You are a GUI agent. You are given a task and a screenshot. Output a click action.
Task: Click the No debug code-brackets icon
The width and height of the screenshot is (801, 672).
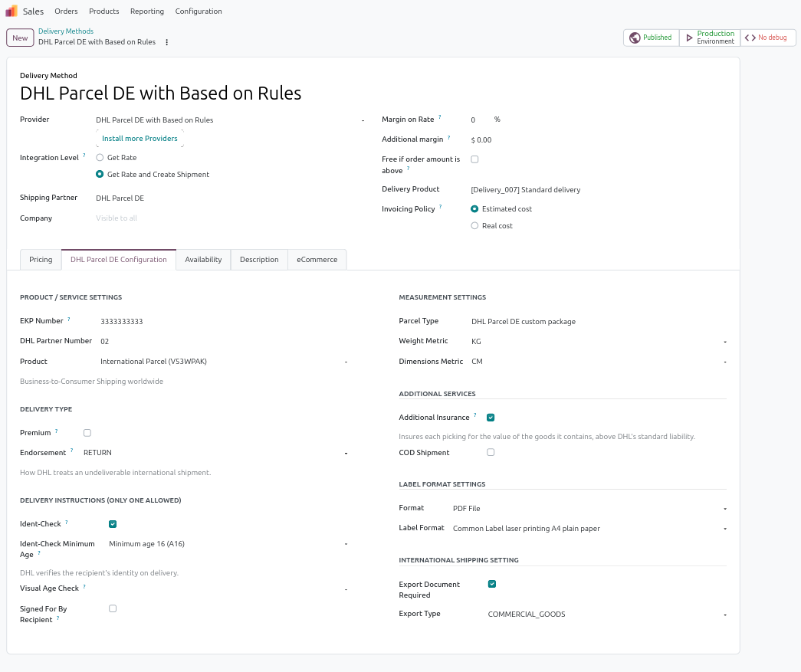(x=750, y=38)
